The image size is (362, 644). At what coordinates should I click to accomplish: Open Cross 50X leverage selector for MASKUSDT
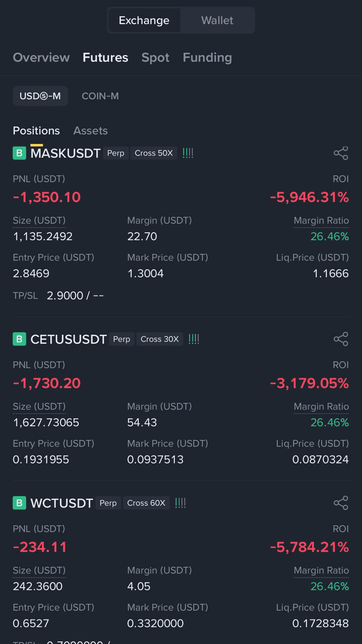[x=154, y=153]
